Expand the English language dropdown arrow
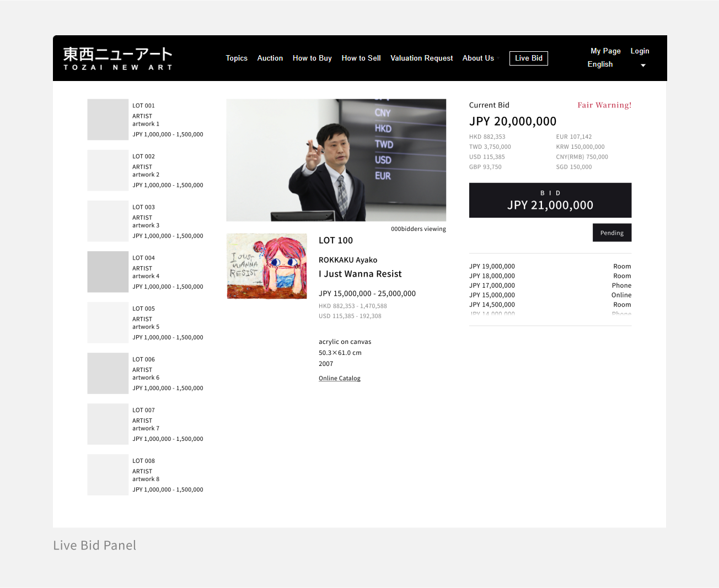This screenshot has height=588, width=719. click(x=643, y=65)
